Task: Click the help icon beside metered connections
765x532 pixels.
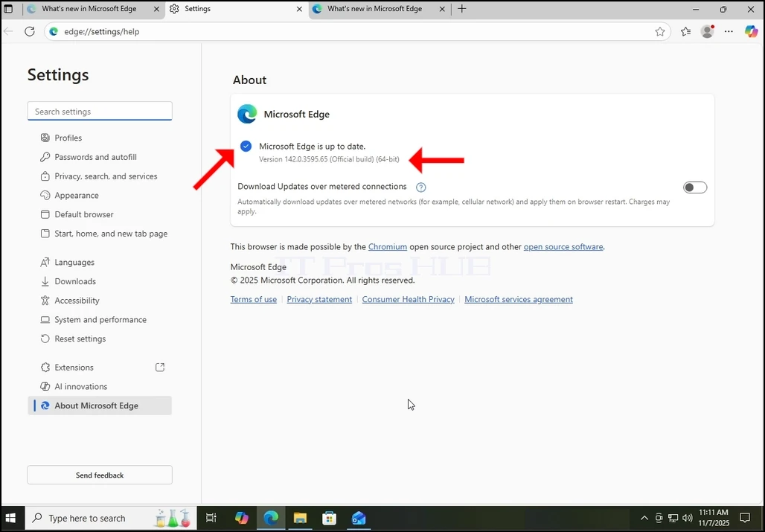Action: (x=421, y=188)
